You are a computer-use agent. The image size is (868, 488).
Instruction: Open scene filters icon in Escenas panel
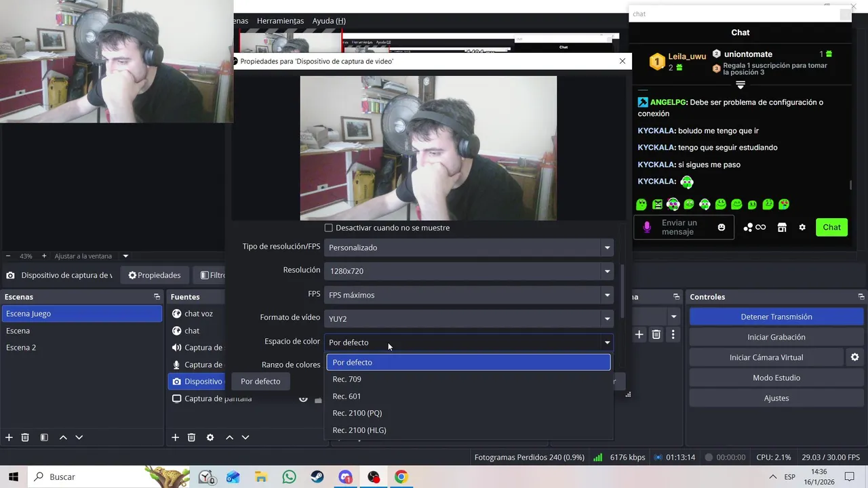click(x=44, y=438)
